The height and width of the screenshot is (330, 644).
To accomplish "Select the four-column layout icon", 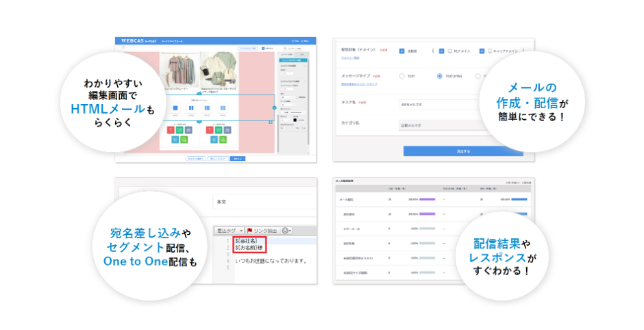I will click(223, 108).
